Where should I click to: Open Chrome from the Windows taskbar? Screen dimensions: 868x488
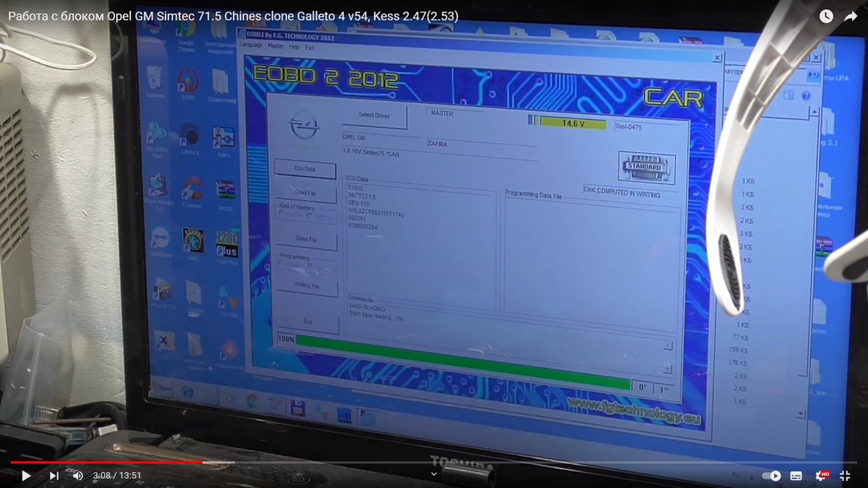[x=252, y=401]
